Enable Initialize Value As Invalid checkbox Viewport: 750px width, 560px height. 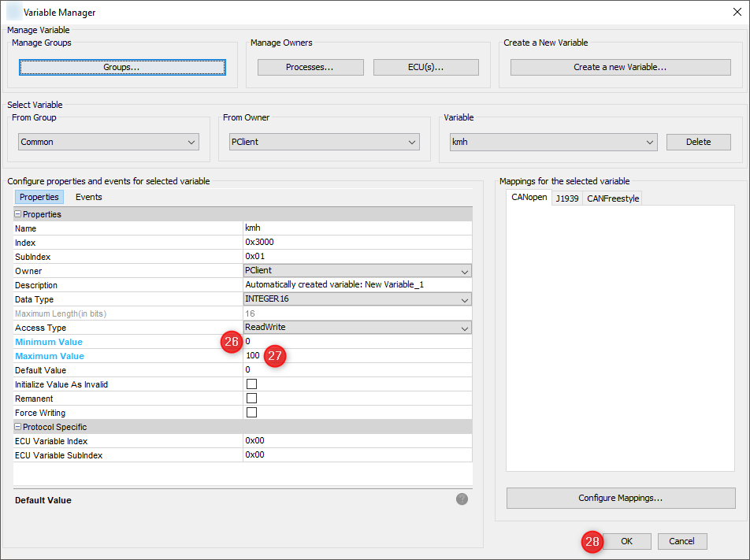click(x=252, y=384)
